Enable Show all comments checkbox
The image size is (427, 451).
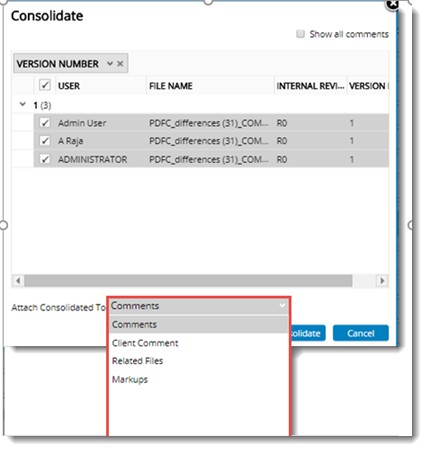click(300, 34)
